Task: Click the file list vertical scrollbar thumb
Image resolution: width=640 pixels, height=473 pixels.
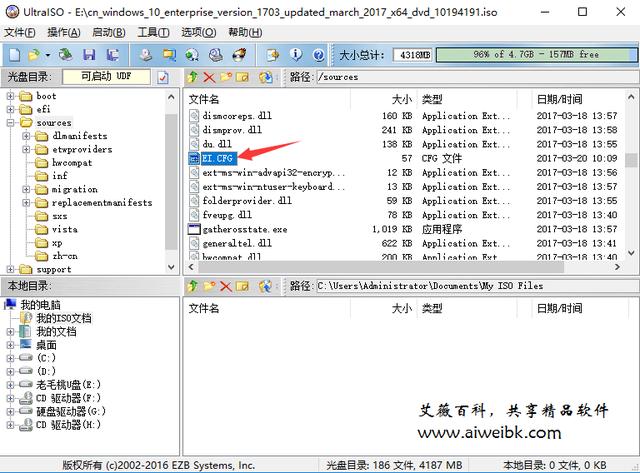Action: click(x=631, y=161)
